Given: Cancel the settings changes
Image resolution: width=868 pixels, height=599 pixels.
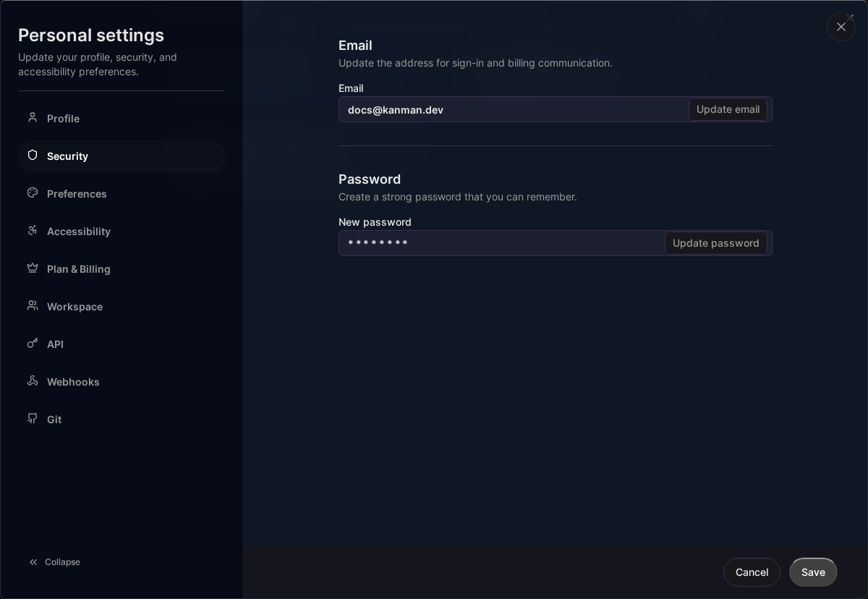Looking at the screenshot, I should point(752,572).
